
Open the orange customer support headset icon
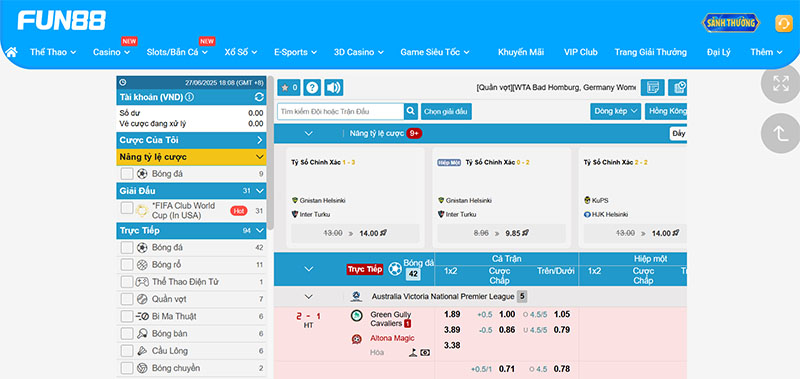[784, 23]
